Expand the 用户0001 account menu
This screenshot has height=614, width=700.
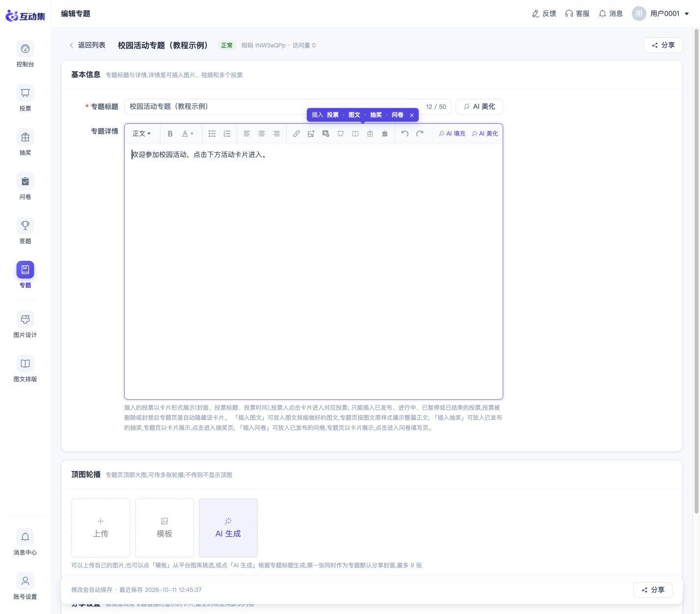coord(661,14)
